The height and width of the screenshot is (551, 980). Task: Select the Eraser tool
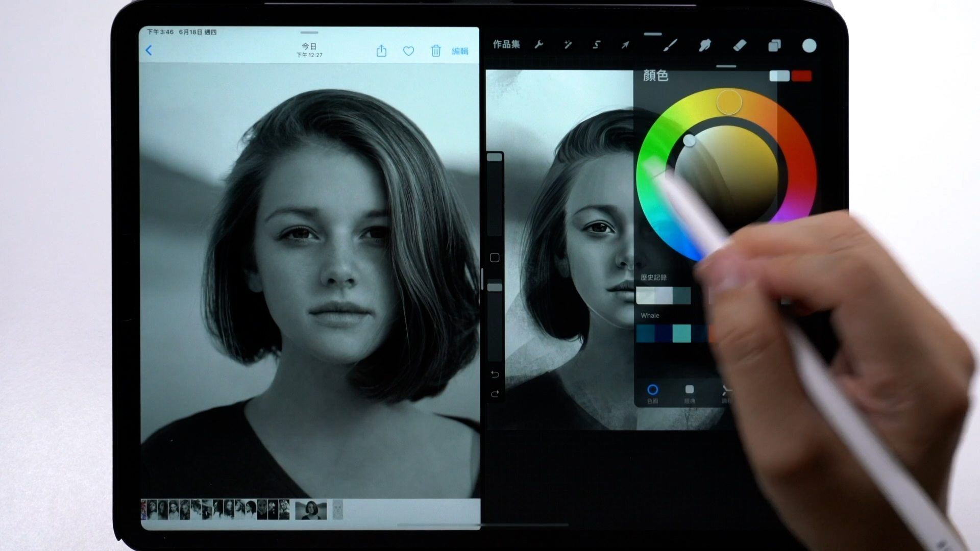coord(740,45)
